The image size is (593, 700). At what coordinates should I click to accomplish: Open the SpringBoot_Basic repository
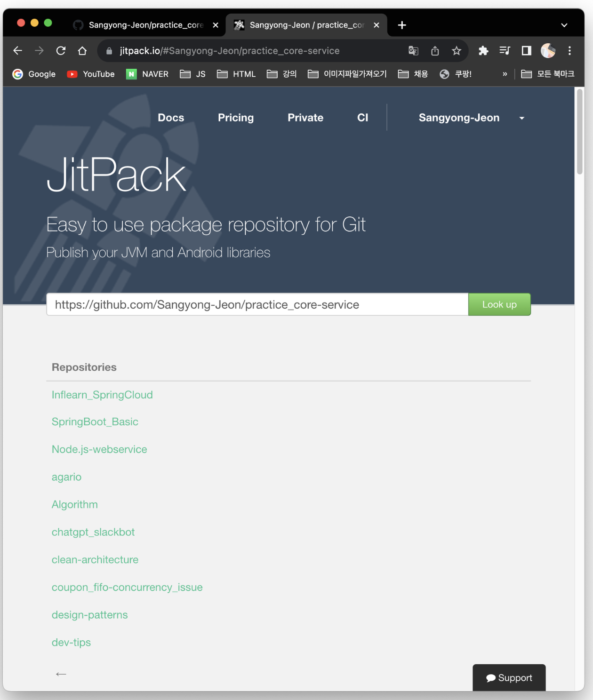95,422
